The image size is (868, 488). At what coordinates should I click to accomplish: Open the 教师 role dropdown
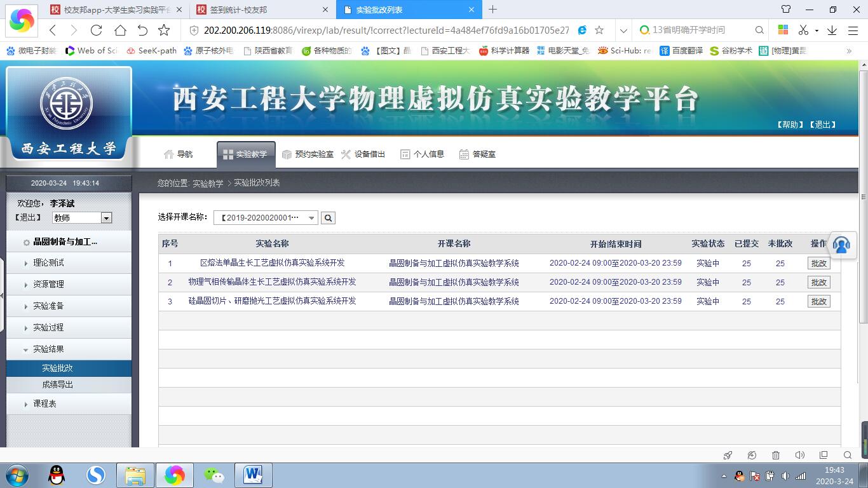(x=82, y=218)
